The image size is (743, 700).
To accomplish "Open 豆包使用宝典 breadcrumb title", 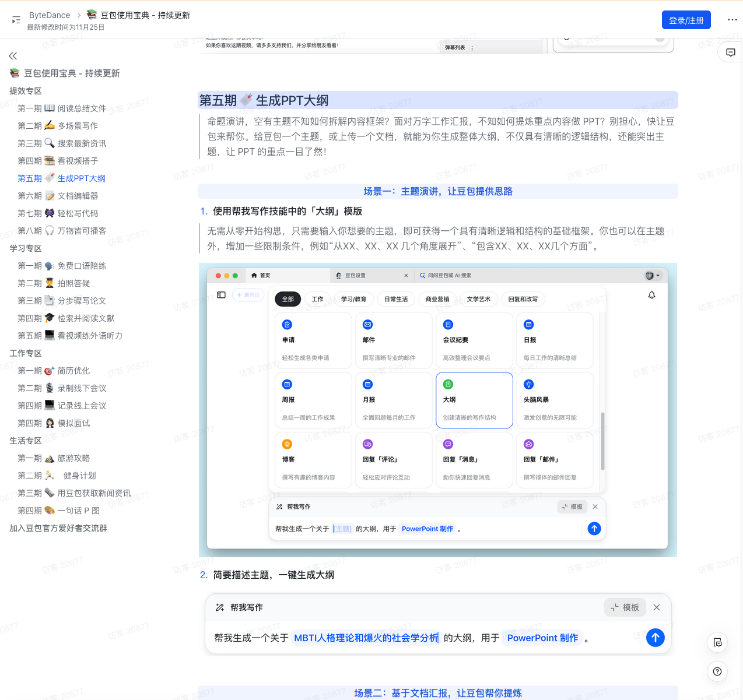I will (x=139, y=15).
